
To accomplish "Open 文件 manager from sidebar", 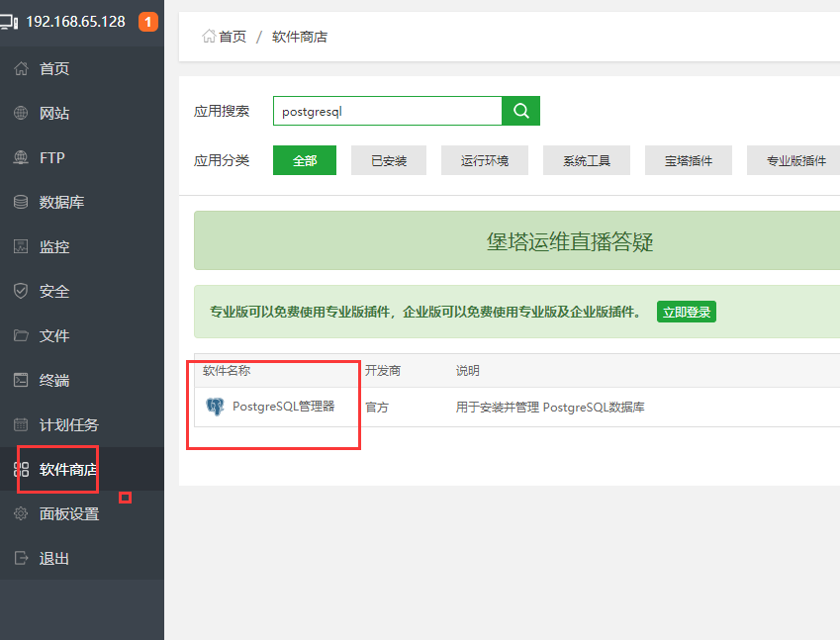I will [54, 335].
